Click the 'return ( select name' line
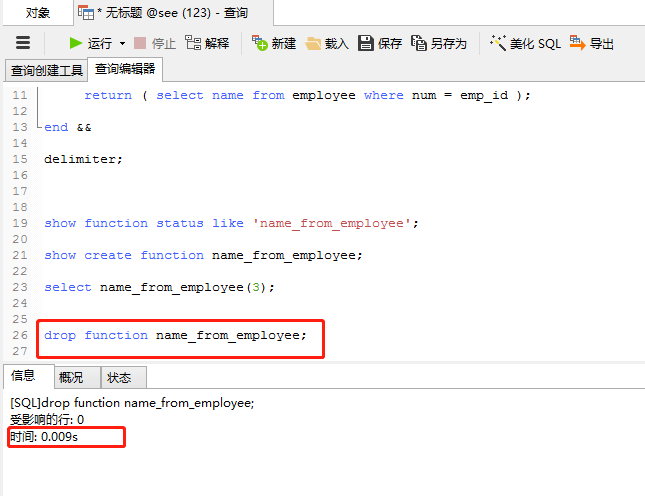This screenshot has width=645, height=496. (x=308, y=95)
